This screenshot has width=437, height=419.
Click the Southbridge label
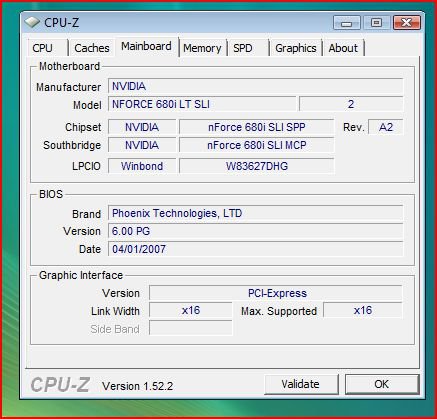[72, 145]
